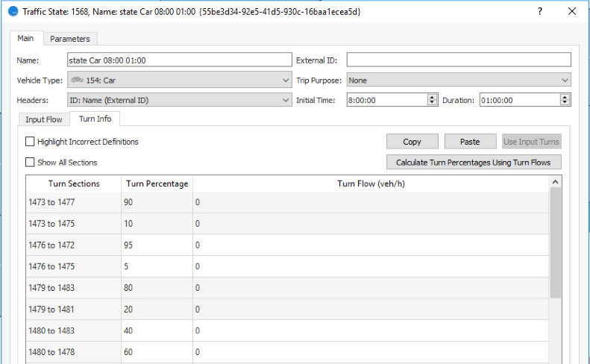Select turn percentage cell for 1473 to 1477
The image size is (590, 364).
(x=157, y=202)
